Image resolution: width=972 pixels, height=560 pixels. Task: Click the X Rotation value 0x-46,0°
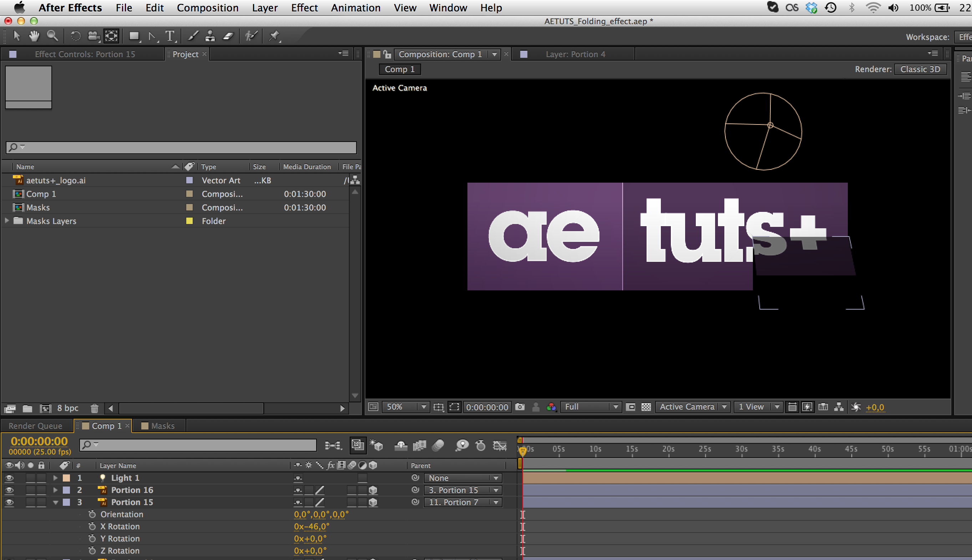[x=312, y=526]
